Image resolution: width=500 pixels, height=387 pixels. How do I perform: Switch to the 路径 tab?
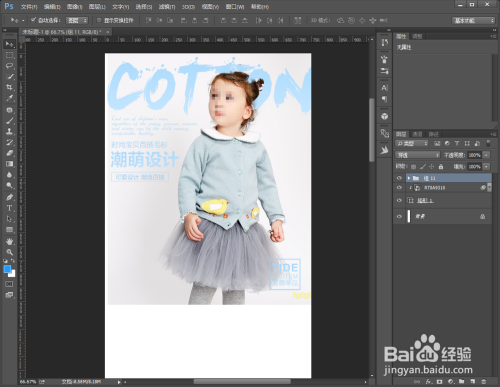point(434,134)
